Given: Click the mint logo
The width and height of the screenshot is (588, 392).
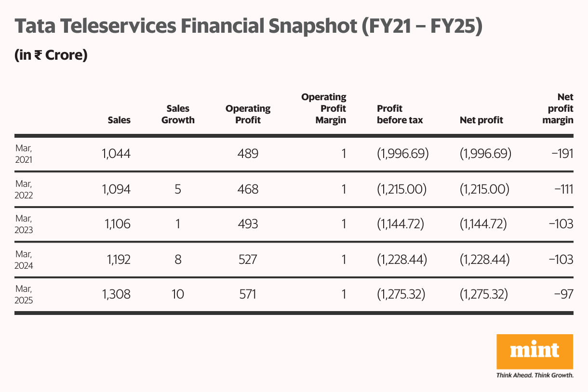Looking at the screenshot, I should coord(535,352).
